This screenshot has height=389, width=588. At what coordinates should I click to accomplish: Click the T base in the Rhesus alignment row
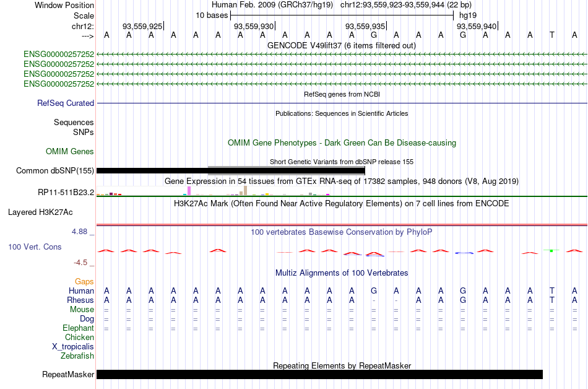tap(551, 300)
